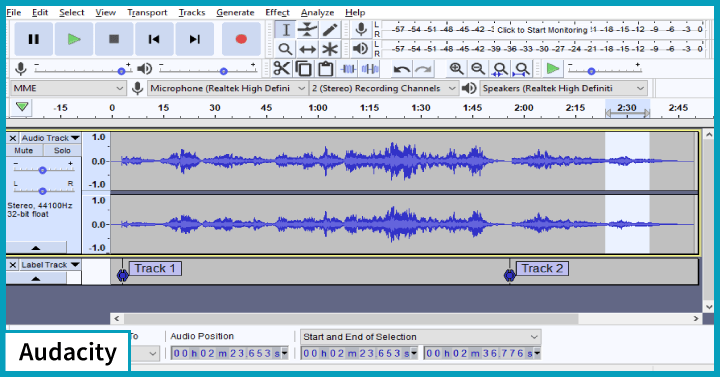720x377 pixels.
Task: Open the MME audio host dropdown
Action: point(68,88)
